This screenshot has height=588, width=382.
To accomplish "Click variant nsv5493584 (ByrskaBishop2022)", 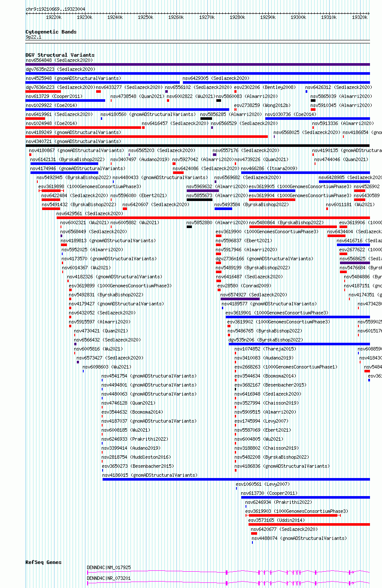I will (x=252, y=204).
